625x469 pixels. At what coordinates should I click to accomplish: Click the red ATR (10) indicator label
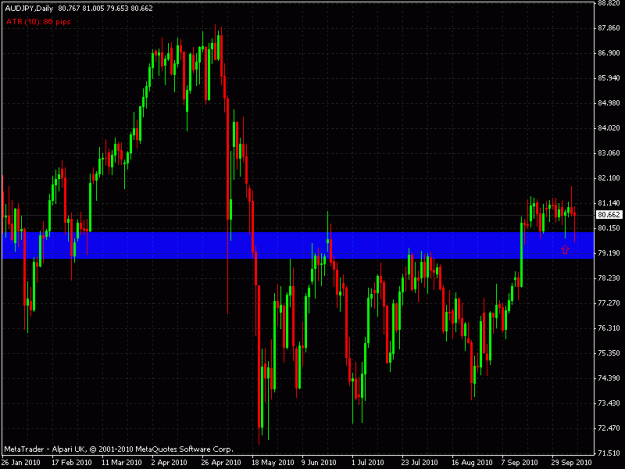point(38,22)
